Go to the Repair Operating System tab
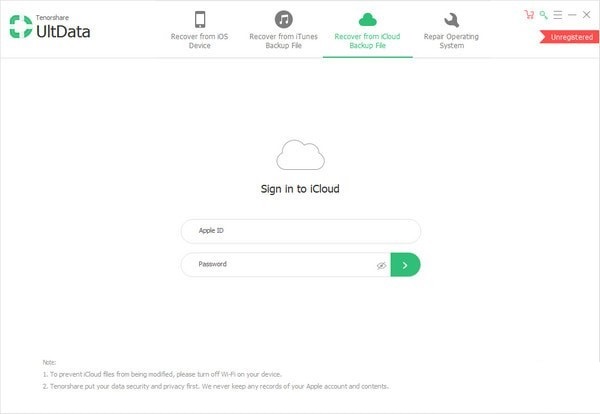Viewport: 600px width, 414px height. pos(451,44)
